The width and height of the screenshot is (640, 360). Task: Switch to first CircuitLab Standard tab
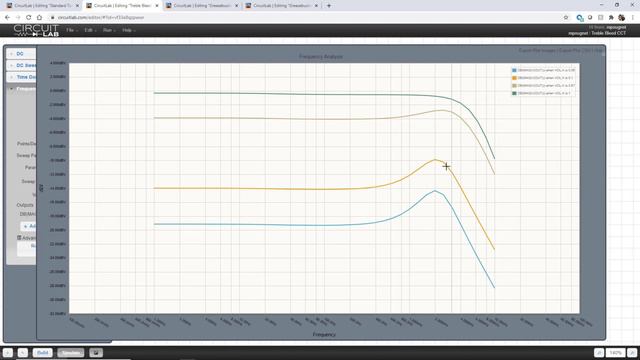[42, 6]
